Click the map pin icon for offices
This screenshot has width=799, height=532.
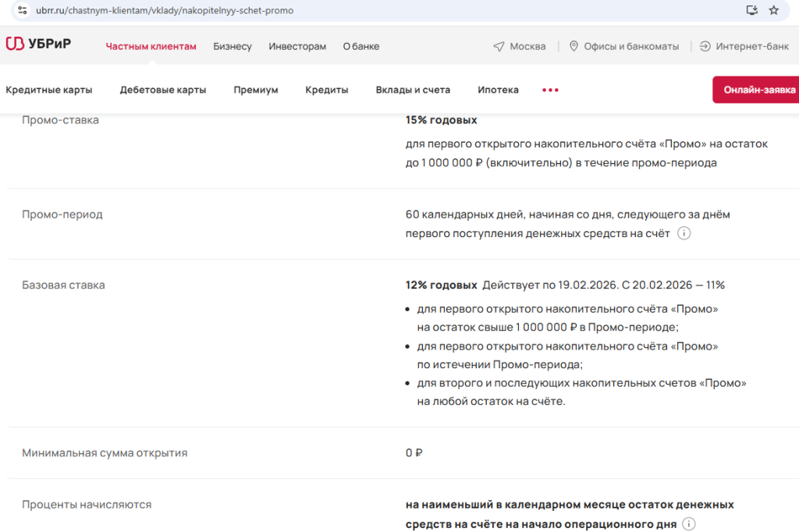click(574, 47)
